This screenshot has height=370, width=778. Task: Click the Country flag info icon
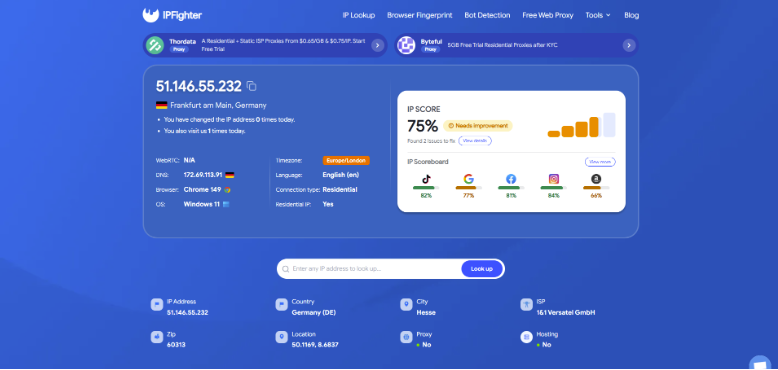click(281, 305)
